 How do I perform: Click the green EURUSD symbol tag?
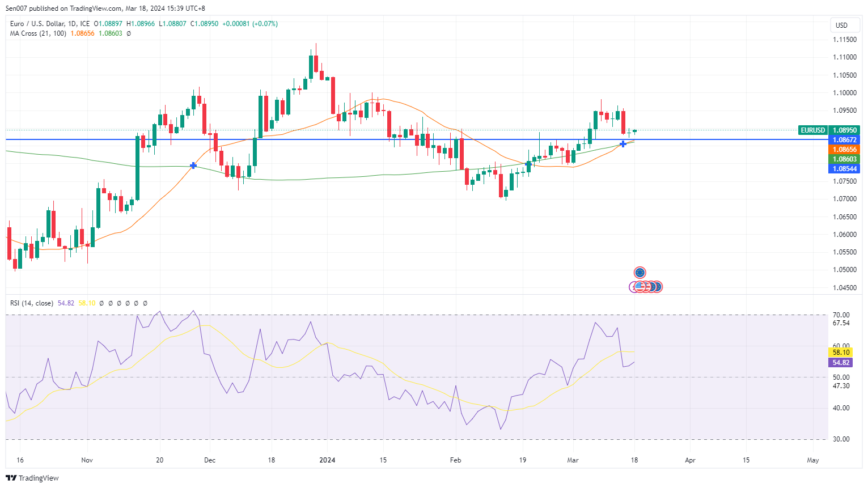click(x=812, y=130)
